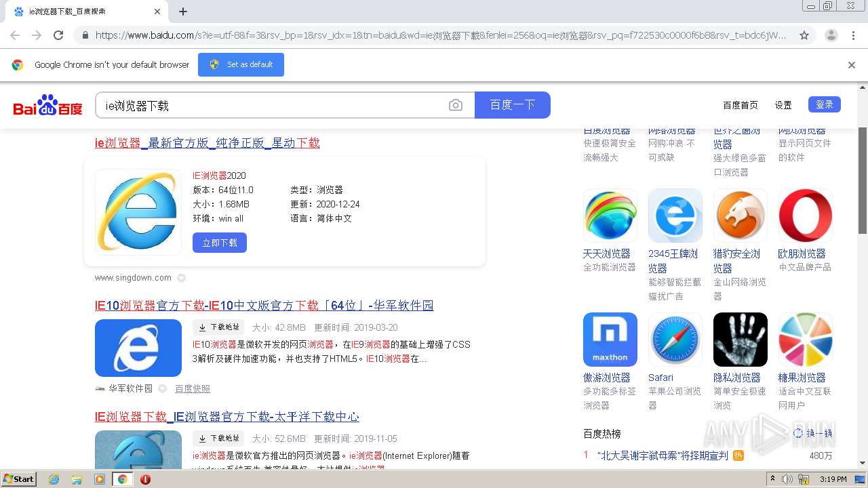Click inside the Baidu search input field

[271, 105]
